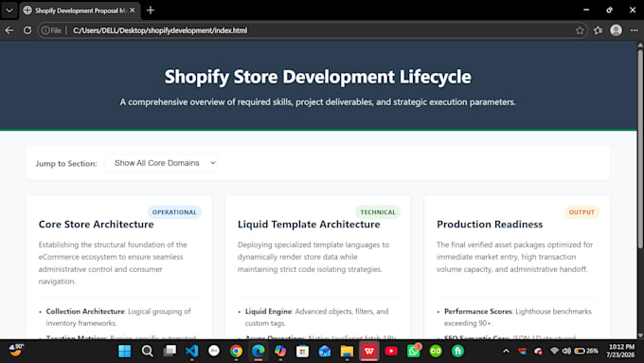Launch YouTube from the taskbar
This screenshot has height=363, width=644.
coord(391,351)
